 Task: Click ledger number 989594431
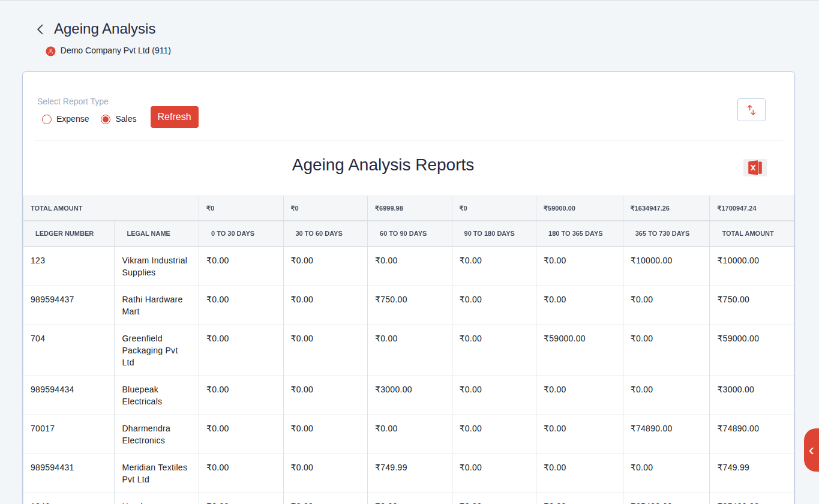point(52,467)
